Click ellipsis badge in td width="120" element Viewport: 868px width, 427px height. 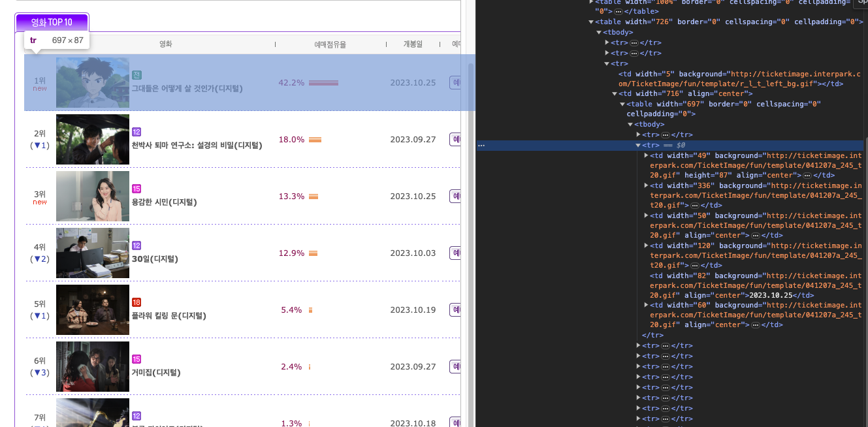pos(695,266)
